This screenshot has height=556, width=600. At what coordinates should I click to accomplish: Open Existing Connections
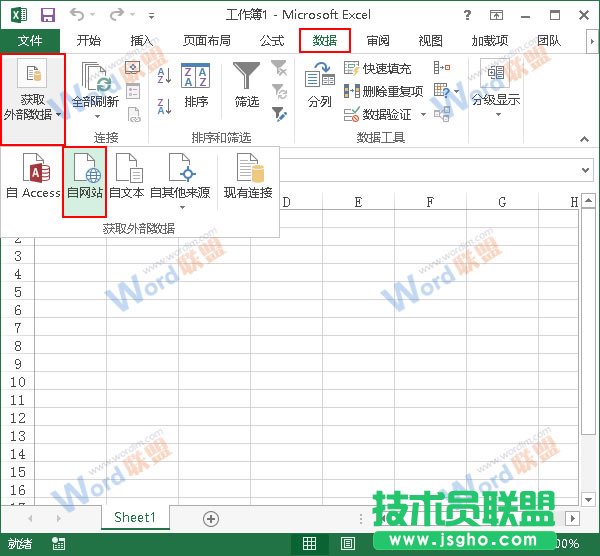[x=248, y=176]
